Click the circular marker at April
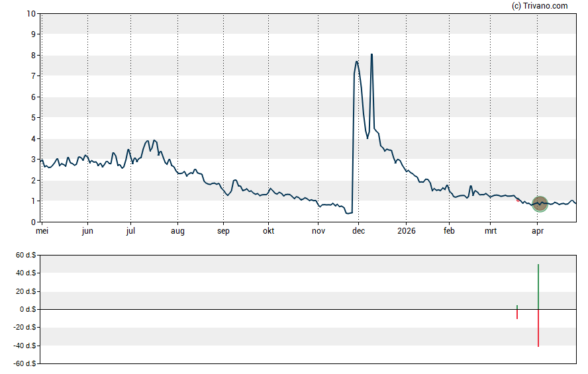The image size is (588, 374). (x=540, y=204)
